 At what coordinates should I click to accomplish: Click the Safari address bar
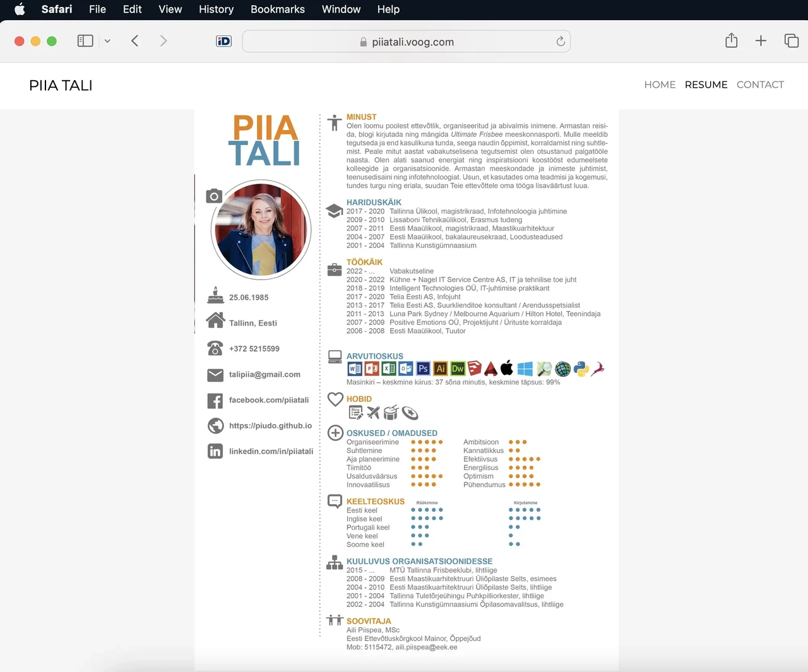(x=407, y=42)
